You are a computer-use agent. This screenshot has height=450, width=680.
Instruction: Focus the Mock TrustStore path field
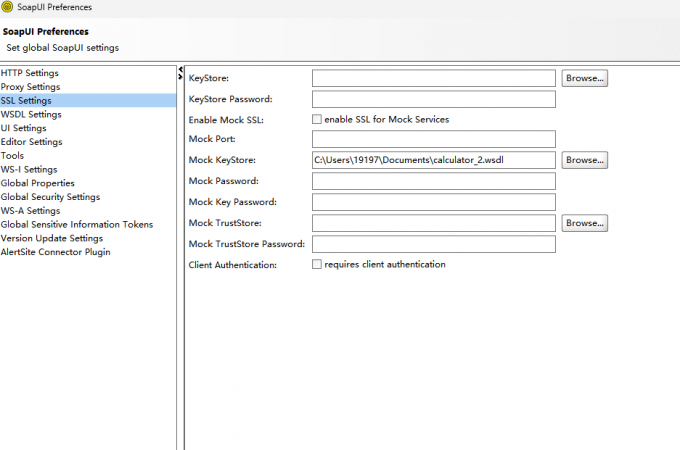[x=434, y=223]
